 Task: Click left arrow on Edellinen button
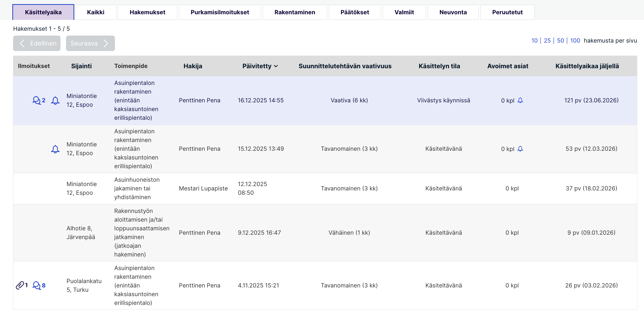(x=22, y=43)
